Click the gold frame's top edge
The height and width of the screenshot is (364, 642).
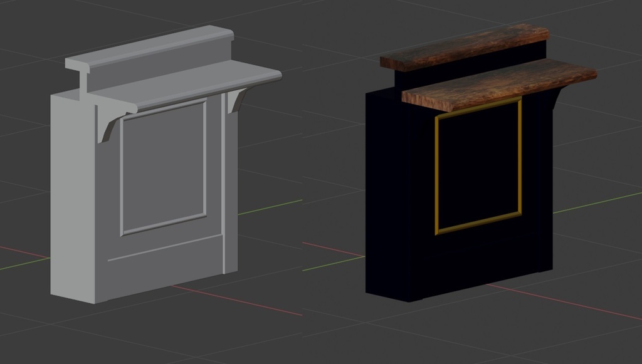(x=478, y=108)
